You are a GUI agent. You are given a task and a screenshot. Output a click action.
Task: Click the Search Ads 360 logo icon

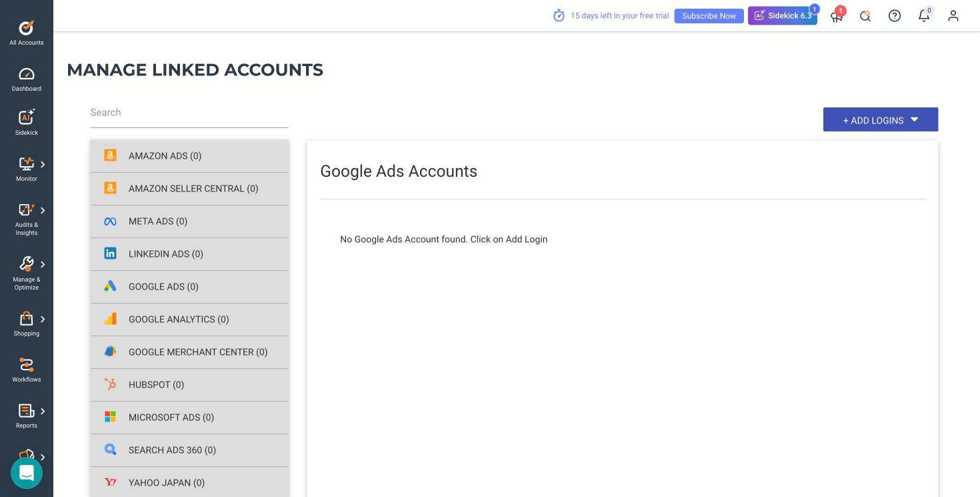(x=111, y=450)
